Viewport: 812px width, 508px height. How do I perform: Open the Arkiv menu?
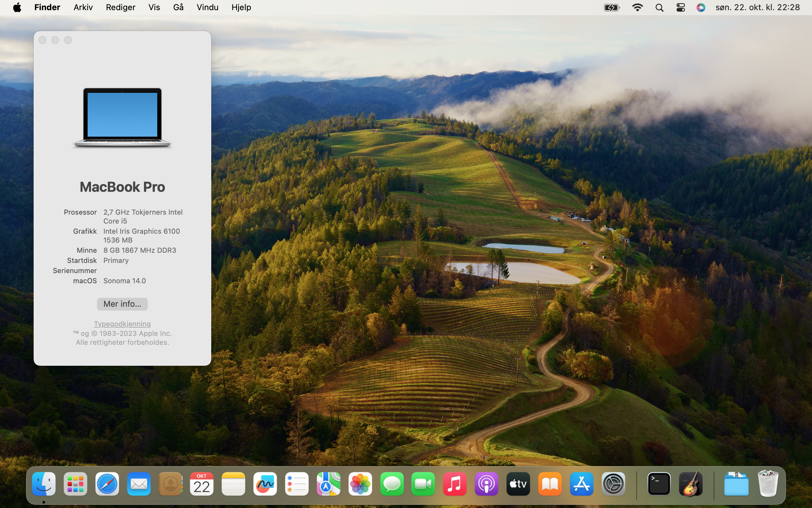pos(83,7)
